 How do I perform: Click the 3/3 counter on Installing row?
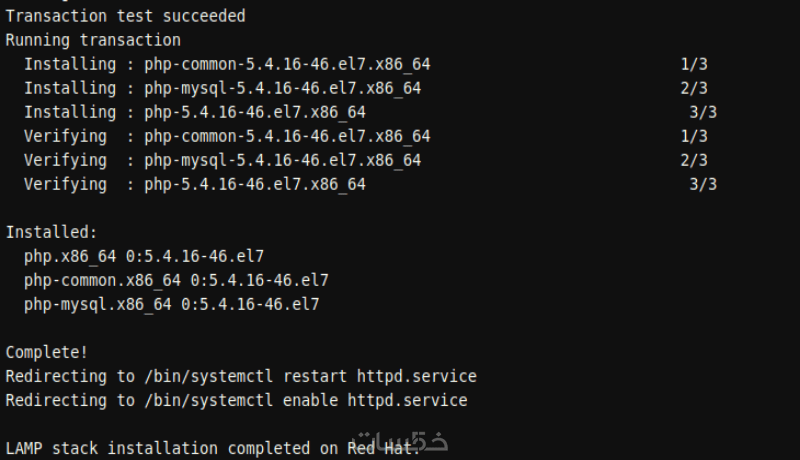pyautogui.click(x=703, y=112)
